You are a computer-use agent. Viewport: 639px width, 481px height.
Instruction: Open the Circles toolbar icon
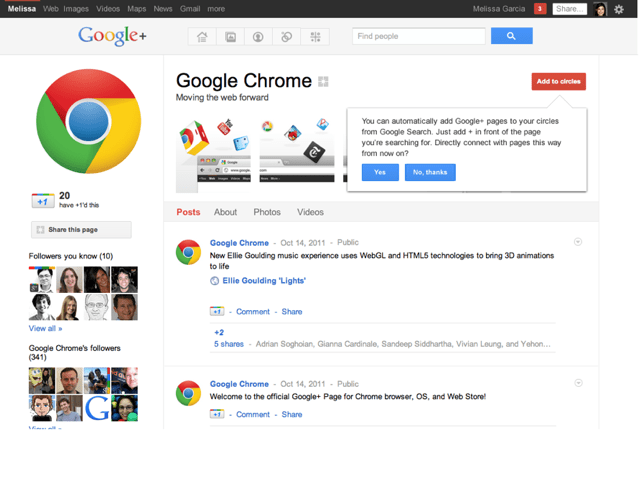(x=286, y=37)
